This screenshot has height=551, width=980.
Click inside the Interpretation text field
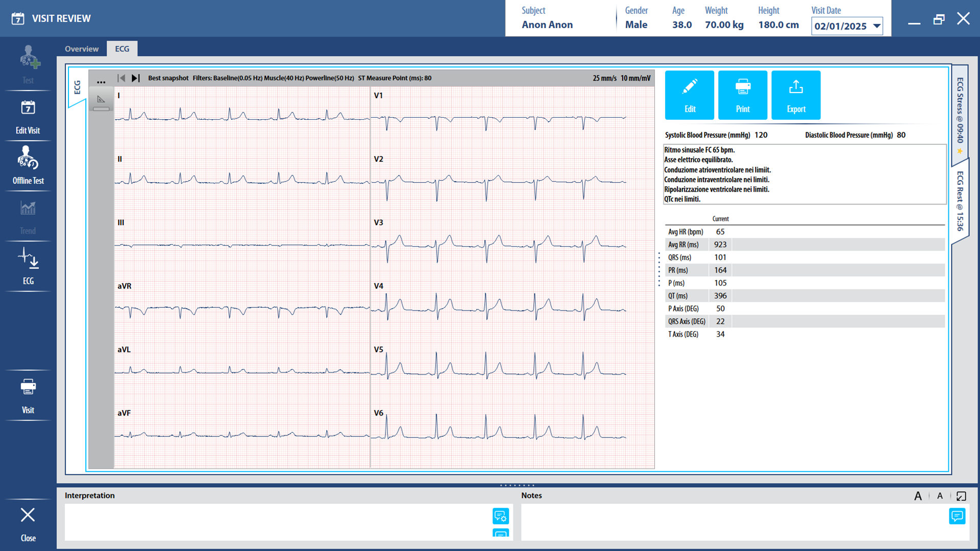pyautogui.click(x=276, y=522)
